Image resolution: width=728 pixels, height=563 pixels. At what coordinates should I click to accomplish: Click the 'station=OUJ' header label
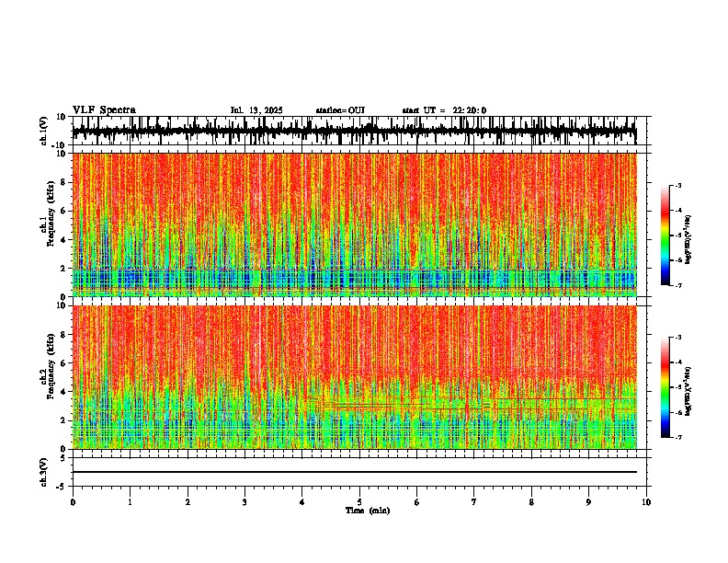pyautogui.click(x=340, y=110)
